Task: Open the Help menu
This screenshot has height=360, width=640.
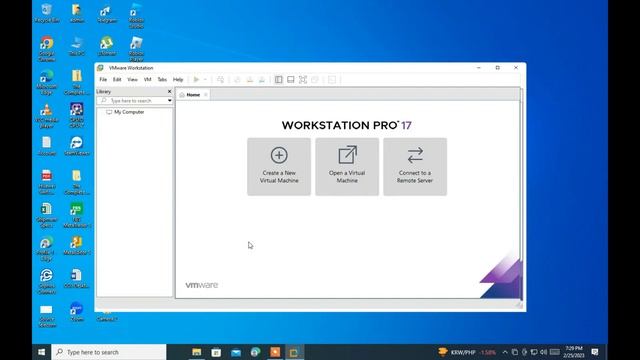Action: tap(178, 80)
